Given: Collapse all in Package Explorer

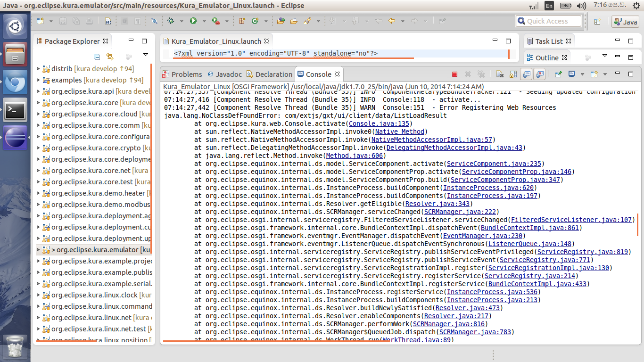Looking at the screenshot, I should [x=97, y=57].
